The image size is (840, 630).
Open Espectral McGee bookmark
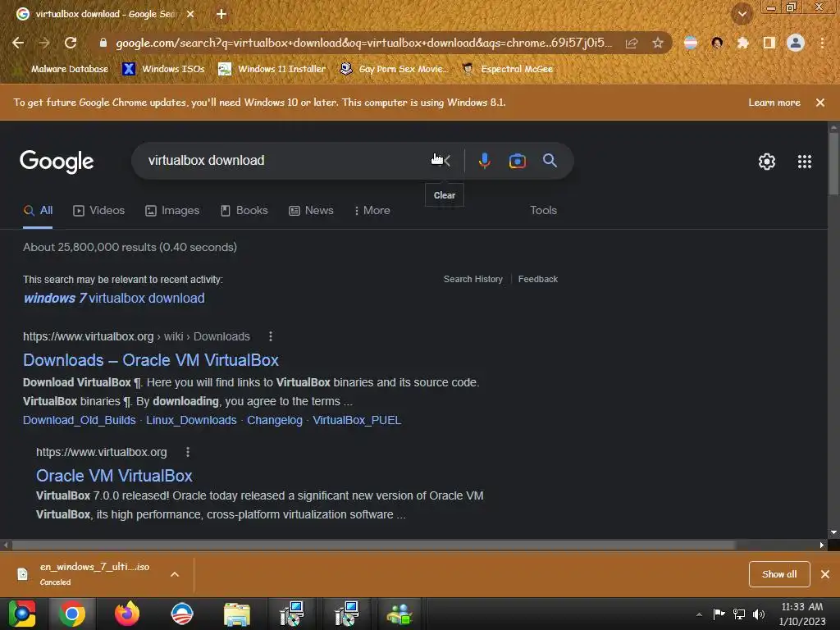tap(507, 69)
